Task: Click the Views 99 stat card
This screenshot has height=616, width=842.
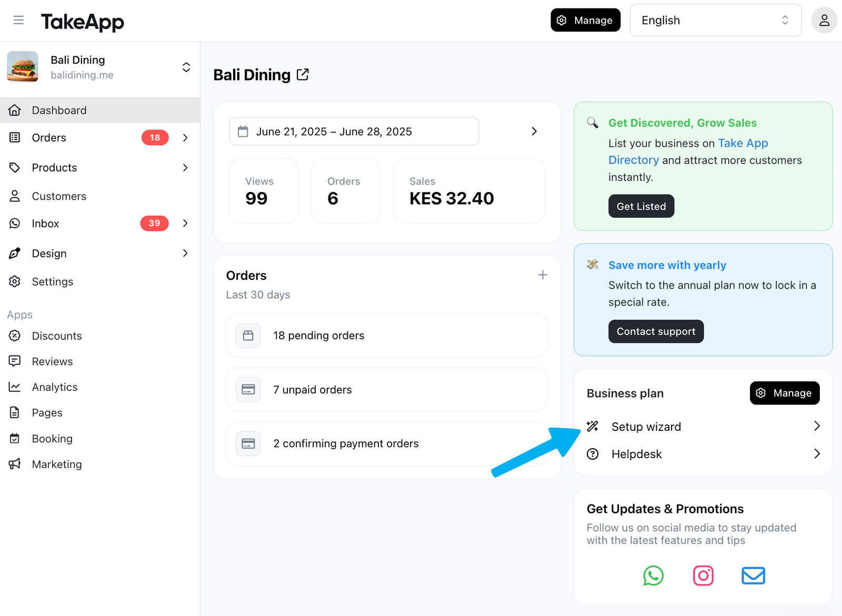Action: pyautogui.click(x=264, y=190)
